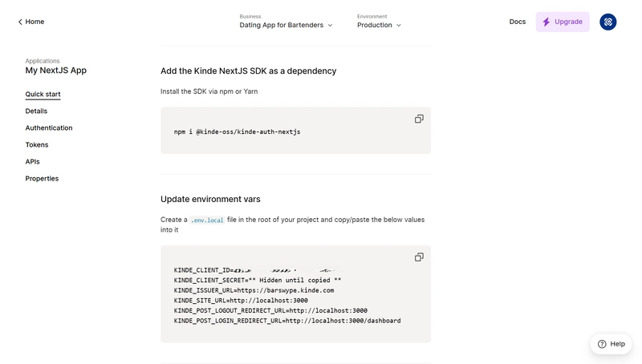The height and width of the screenshot is (364, 642).
Task: Open the user profile avatar
Action: click(x=608, y=22)
